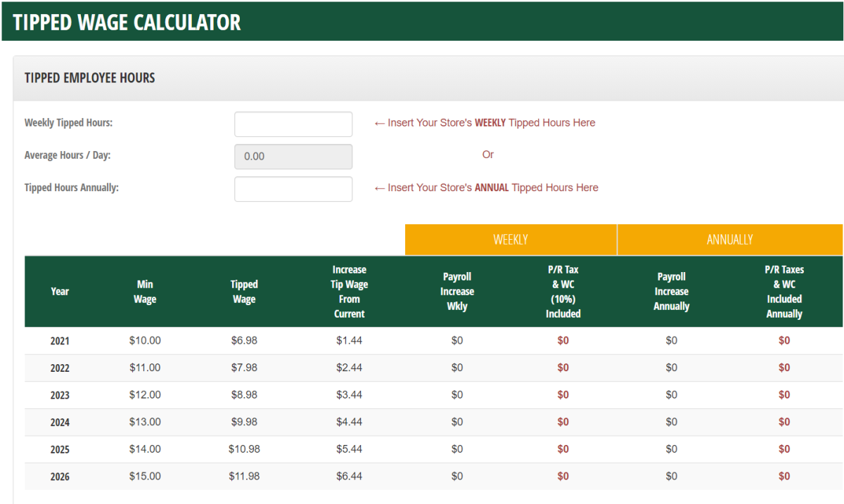
Task: Click the weekly hours hint text
Action: [485, 123]
